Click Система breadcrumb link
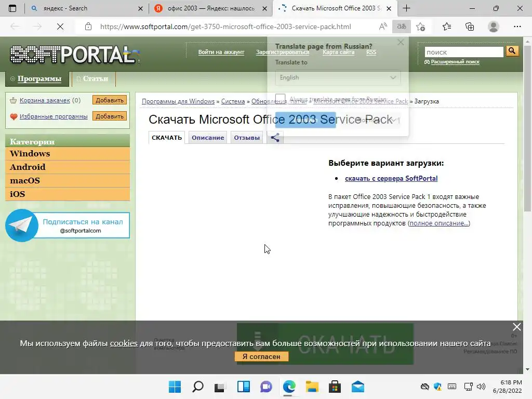The image size is (532, 399). coord(233,101)
